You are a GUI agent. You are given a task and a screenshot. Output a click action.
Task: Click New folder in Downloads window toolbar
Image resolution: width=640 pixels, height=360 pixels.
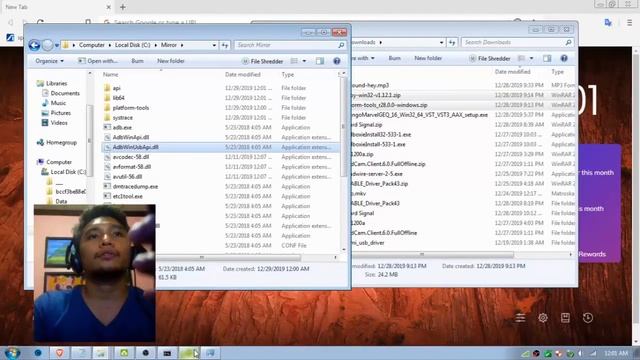pyautogui.click(x=428, y=58)
